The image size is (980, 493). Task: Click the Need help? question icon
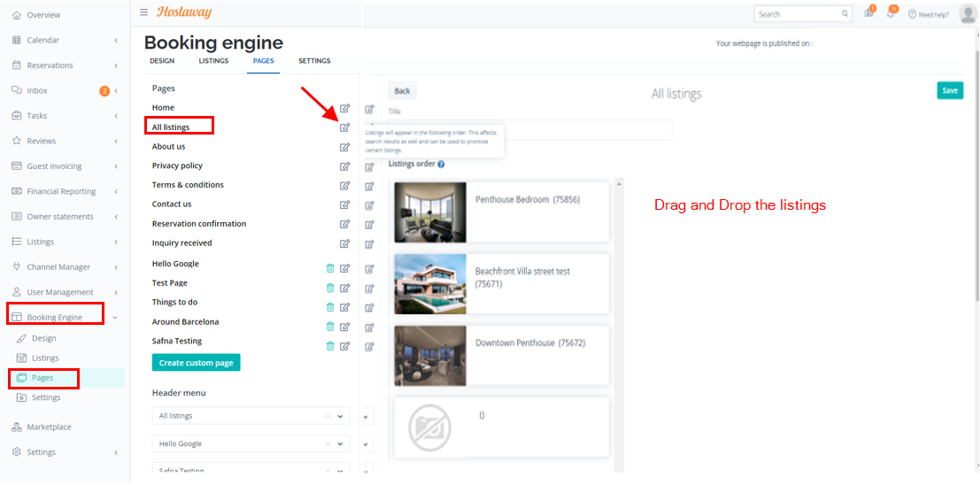coord(913,14)
